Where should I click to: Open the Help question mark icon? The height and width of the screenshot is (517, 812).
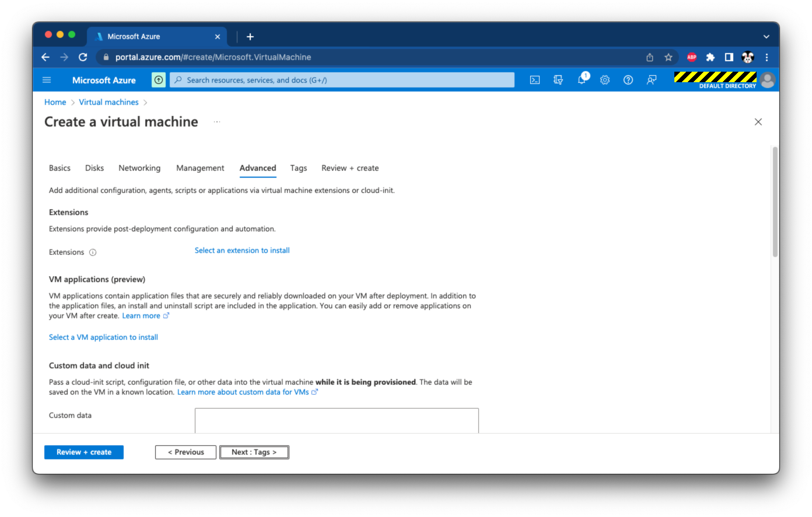pyautogui.click(x=628, y=80)
